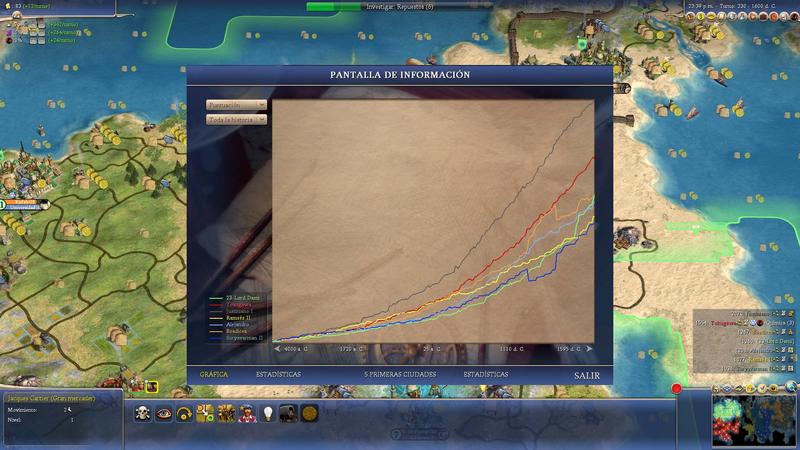Switch to the GRÁFICA tab

click(214, 374)
